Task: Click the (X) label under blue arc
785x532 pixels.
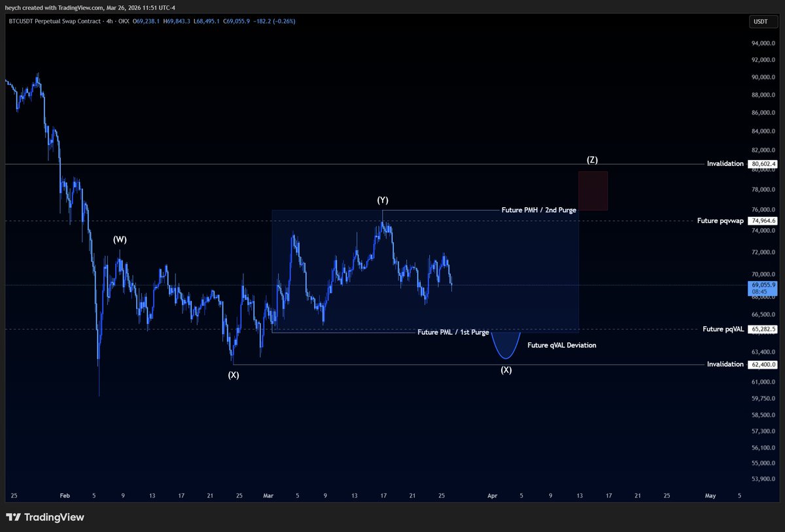Action: point(506,370)
